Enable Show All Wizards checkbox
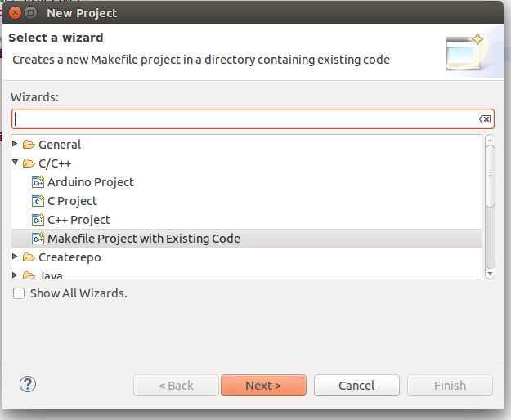511x420 pixels. pyautogui.click(x=19, y=293)
